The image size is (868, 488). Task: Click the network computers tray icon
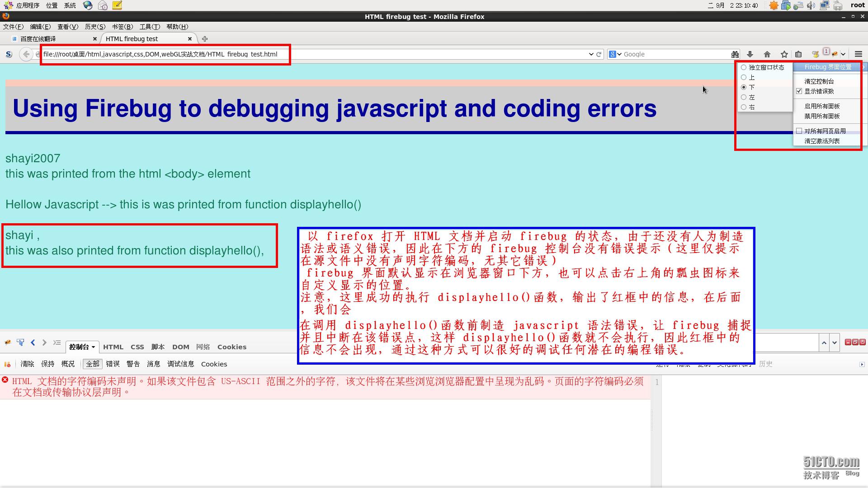pos(825,5)
